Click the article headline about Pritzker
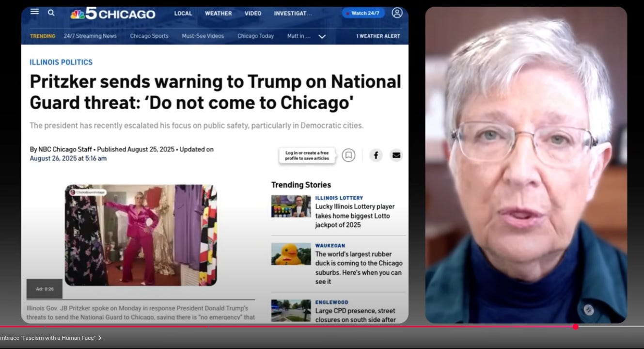Viewport: 644px width, 349px height. click(x=215, y=92)
